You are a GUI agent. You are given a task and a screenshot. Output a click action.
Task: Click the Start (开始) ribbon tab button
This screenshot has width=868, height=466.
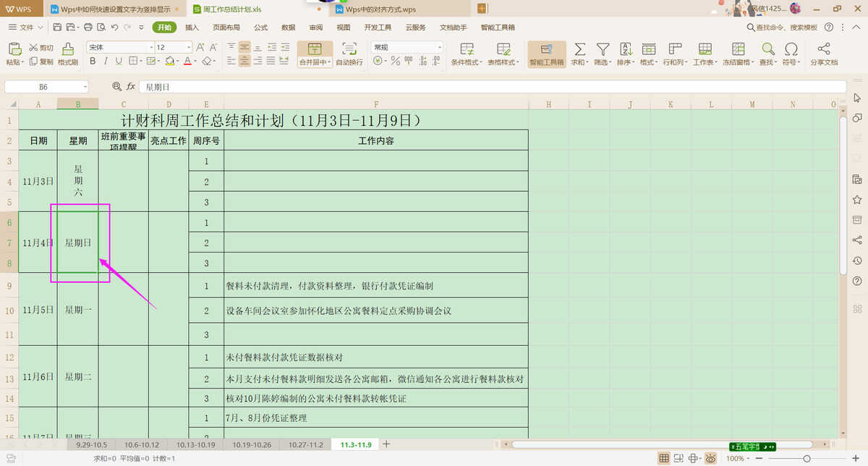(x=163, y=27)
